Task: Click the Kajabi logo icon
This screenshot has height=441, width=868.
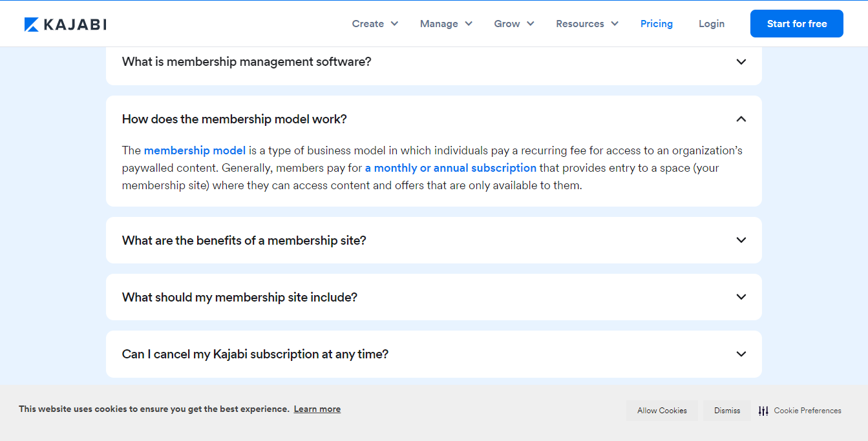Action: tap(32, 25)
